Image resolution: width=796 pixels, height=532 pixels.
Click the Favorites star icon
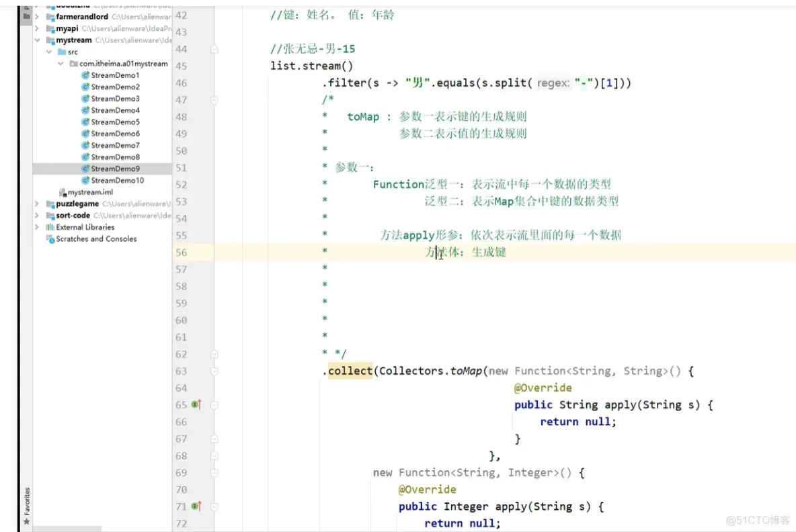[26, 522]
